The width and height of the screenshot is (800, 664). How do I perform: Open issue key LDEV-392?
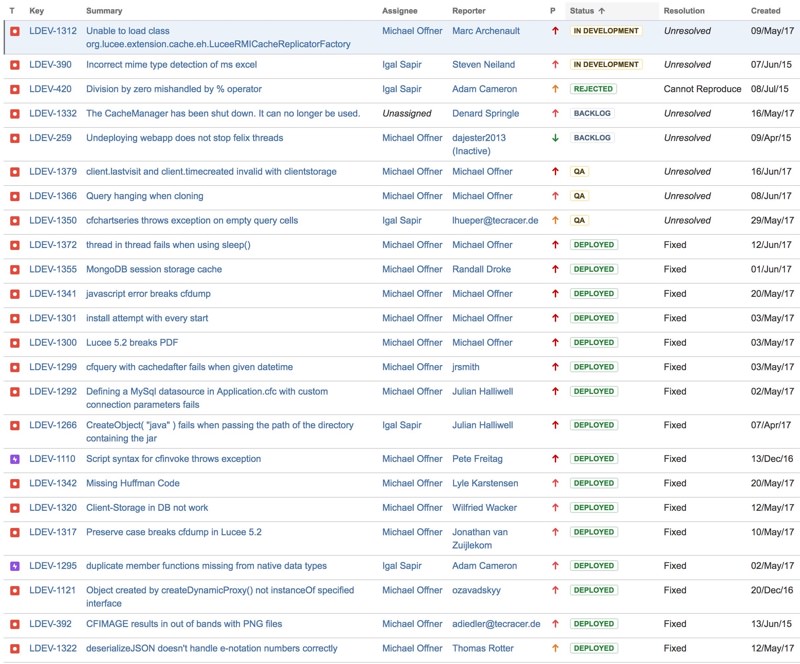point(50,624)
